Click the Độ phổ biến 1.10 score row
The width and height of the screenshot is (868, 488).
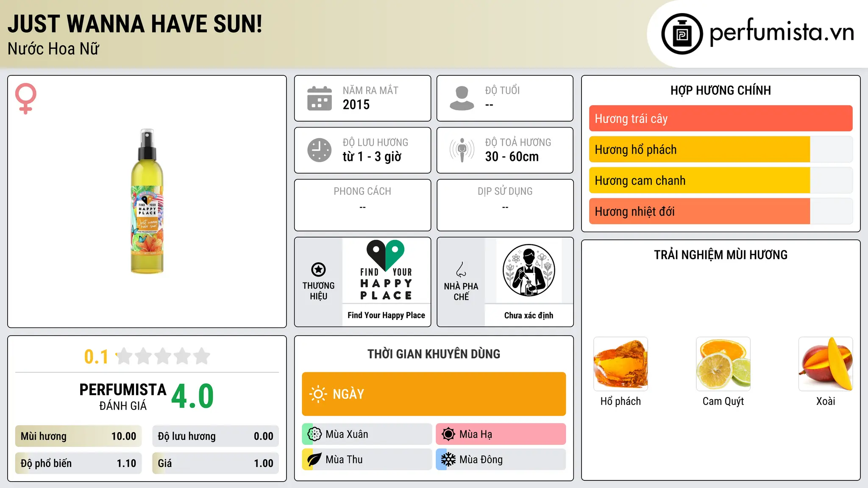pos(78,463)
